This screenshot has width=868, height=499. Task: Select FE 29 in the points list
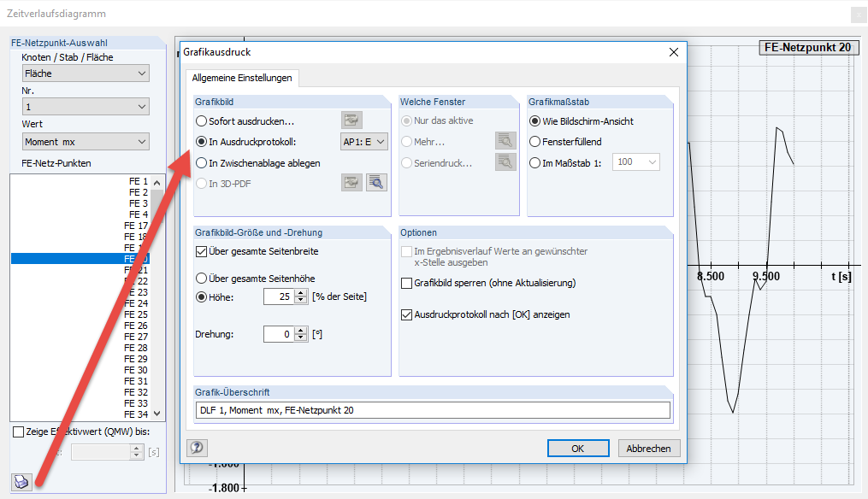(80, 359)
